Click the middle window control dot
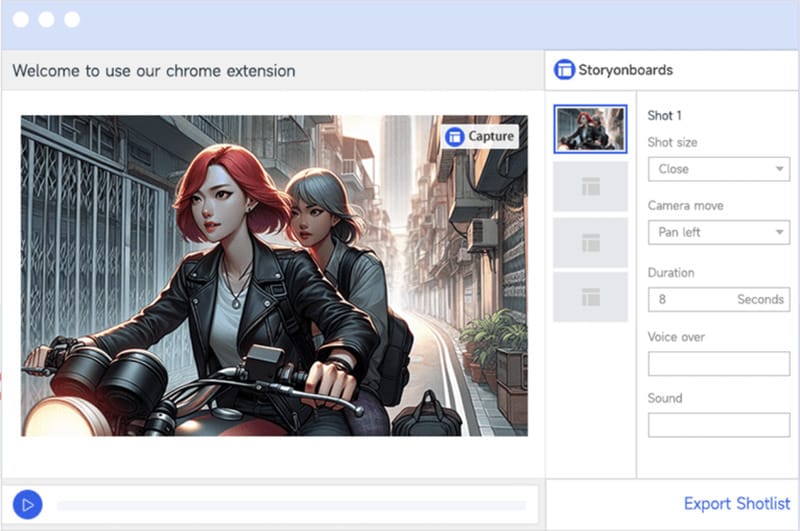 click(46, 20)
